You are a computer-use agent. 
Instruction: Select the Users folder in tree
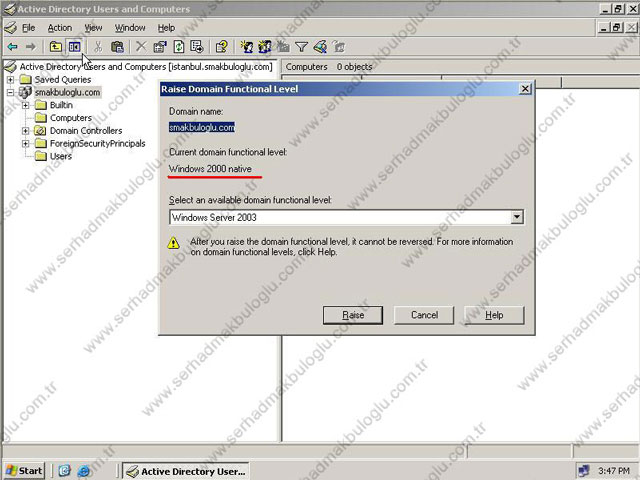point(61,156)
